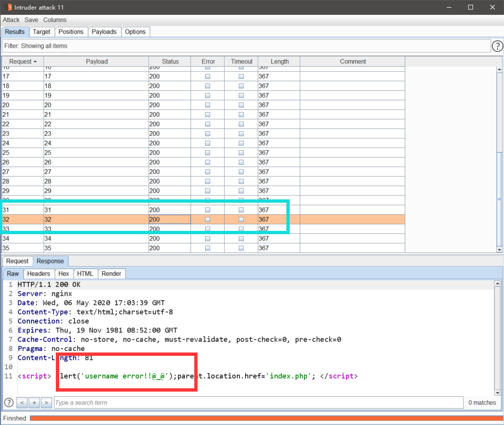Viewport: 504px width, 425px height.
Task: Open the Columns menu
Action: (55, 20)
